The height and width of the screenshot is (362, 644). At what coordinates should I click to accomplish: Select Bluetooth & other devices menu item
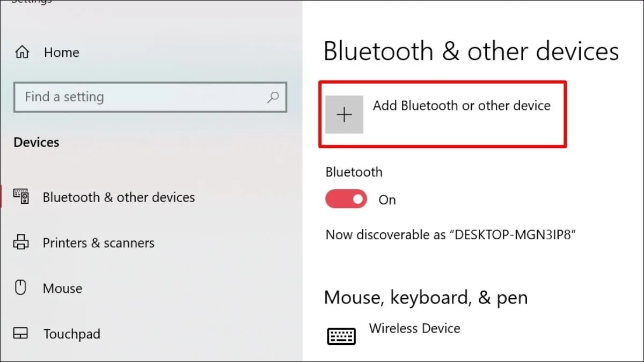point(119,197)
